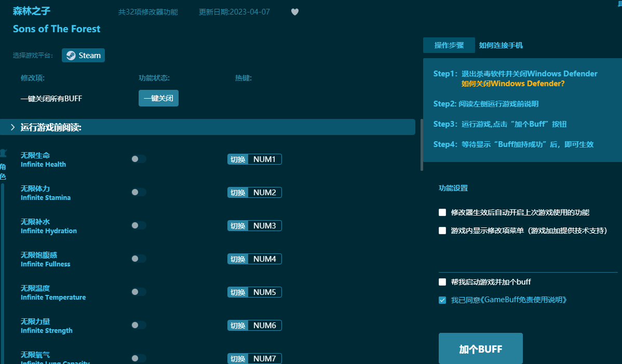Screen dimensions: 622x364
Task: Click the 共32项修改器功能 text
Action: (148, 12)
